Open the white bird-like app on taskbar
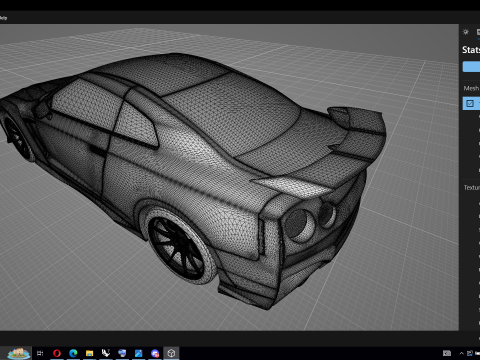The image size is (480, 360). (106, 353)
